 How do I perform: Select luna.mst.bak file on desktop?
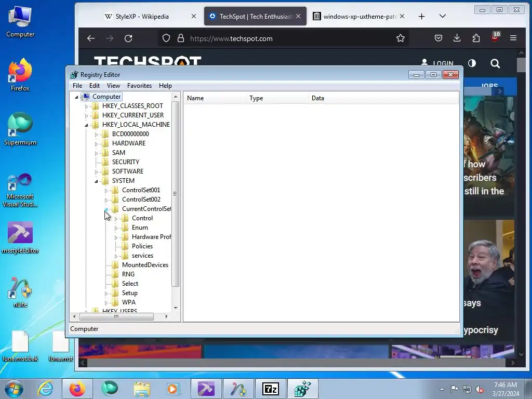pyautogui.click(x=20, y=346)
